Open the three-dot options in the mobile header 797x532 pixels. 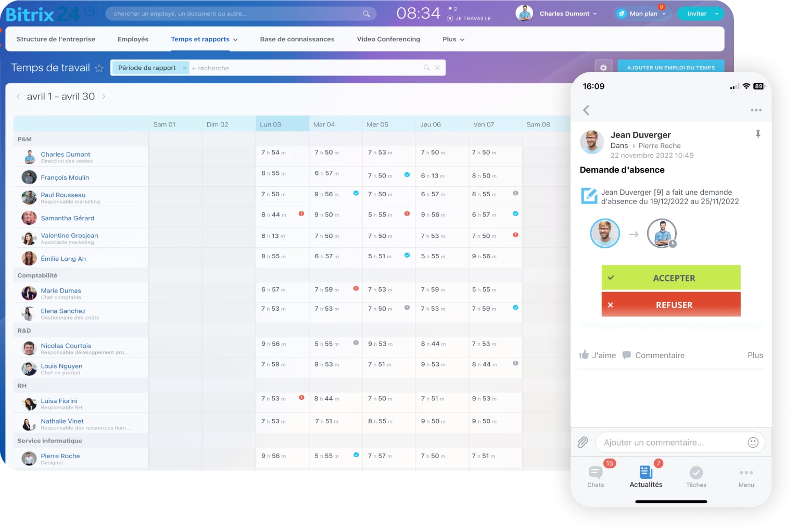pyautogui.click(x=756, y=110)
